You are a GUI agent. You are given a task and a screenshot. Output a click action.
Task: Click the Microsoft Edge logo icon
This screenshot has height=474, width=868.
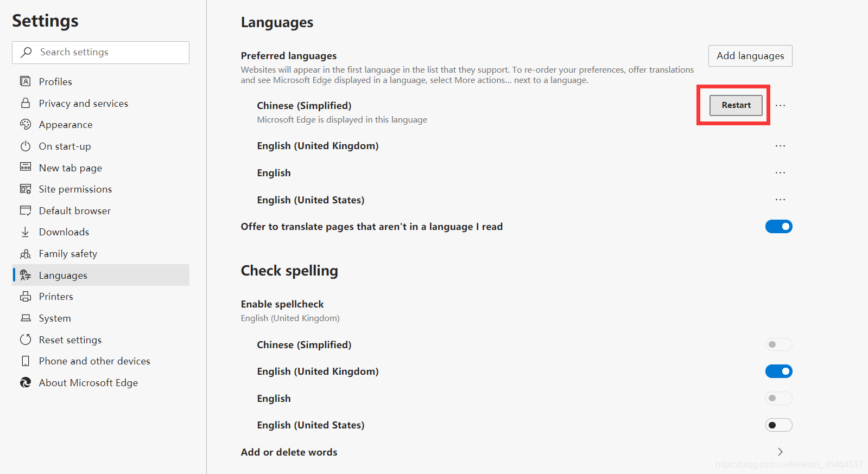pos(26,382)
